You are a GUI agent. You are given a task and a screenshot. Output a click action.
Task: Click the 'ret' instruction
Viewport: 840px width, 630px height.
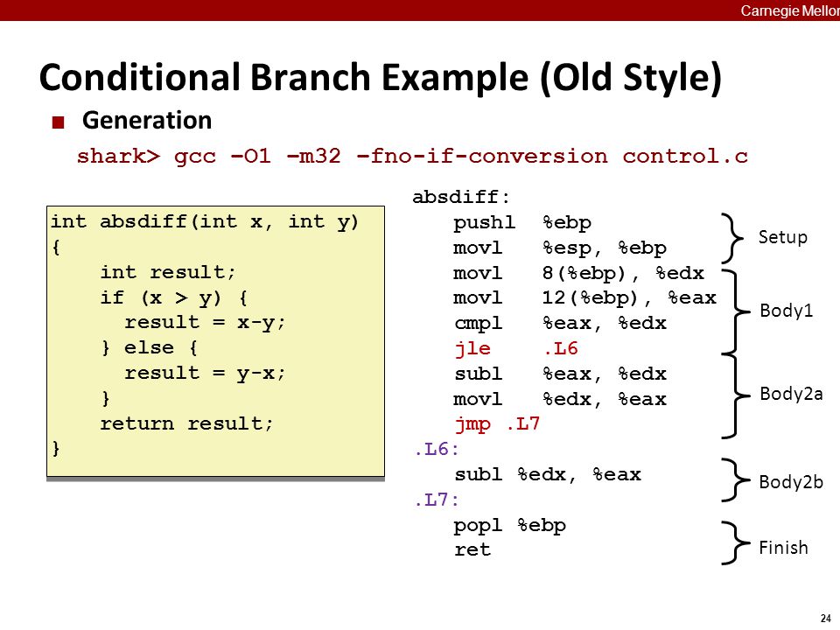[x=472, y=549]
